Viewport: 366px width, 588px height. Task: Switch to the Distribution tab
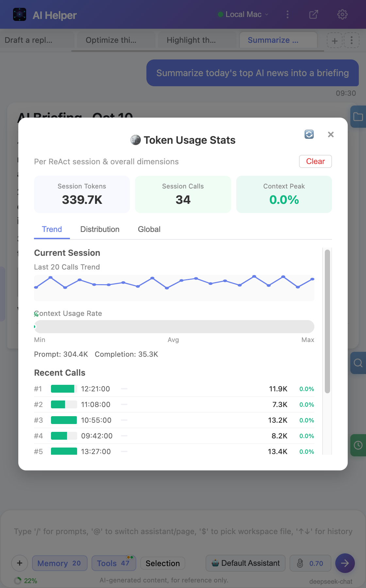pos(100,229)
